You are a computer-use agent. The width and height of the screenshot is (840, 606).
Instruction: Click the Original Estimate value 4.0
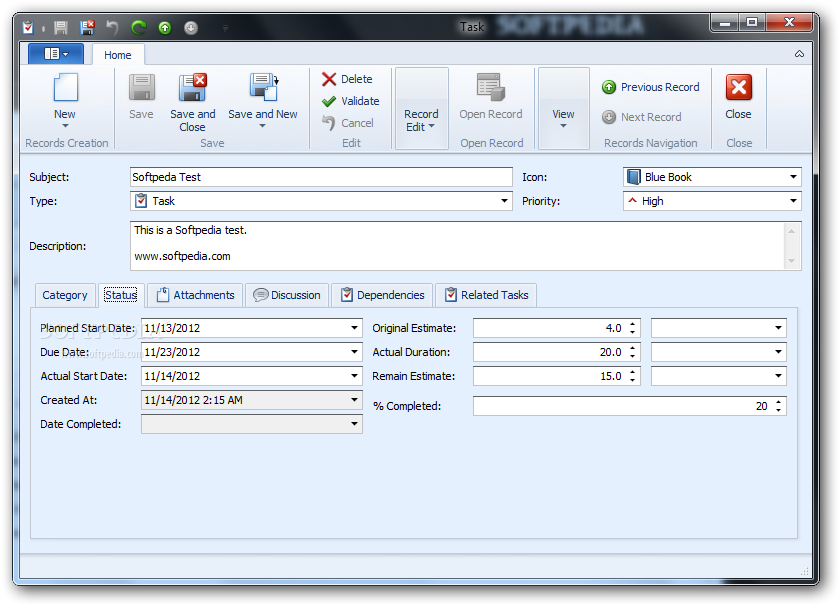point(613,328)
